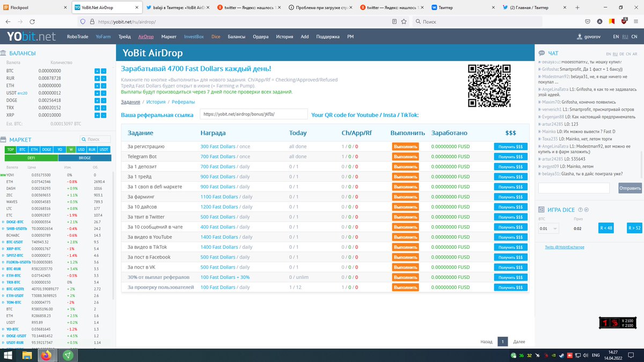This screenshot has width=644, height=362.
Task: Click the minus icon for ETH balance
Action: click(x=104, y=86)
